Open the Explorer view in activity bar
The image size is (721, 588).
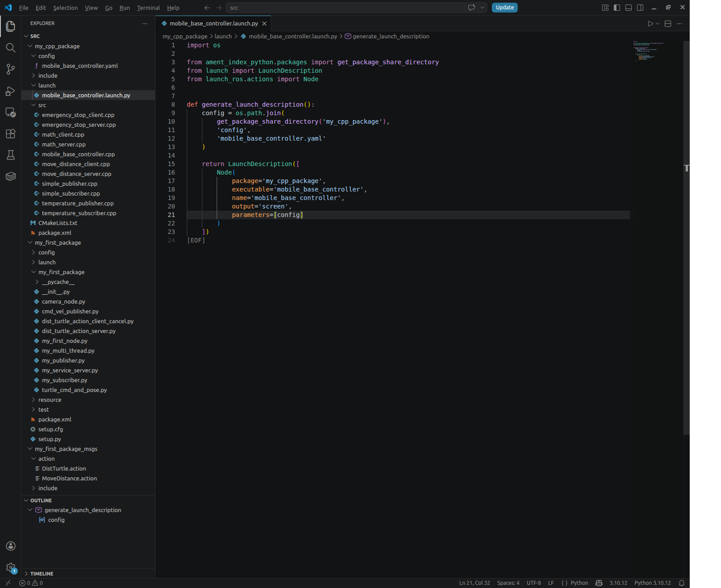click(11, 26)
